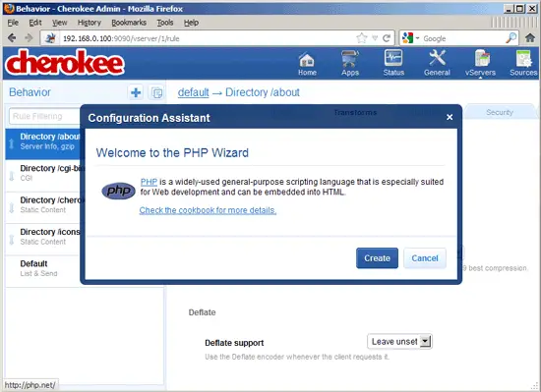
Task: Follow the cookbook details link
Action: [208, 210]
